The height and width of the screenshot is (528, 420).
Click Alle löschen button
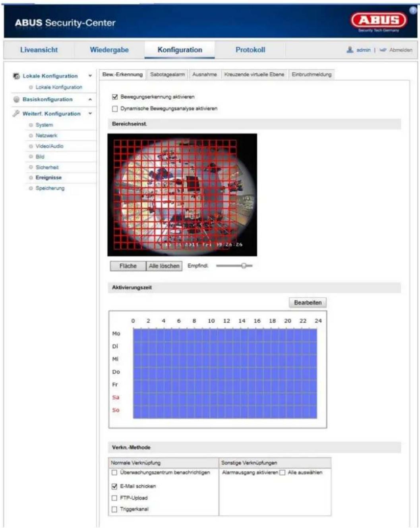tap(164, 266)
